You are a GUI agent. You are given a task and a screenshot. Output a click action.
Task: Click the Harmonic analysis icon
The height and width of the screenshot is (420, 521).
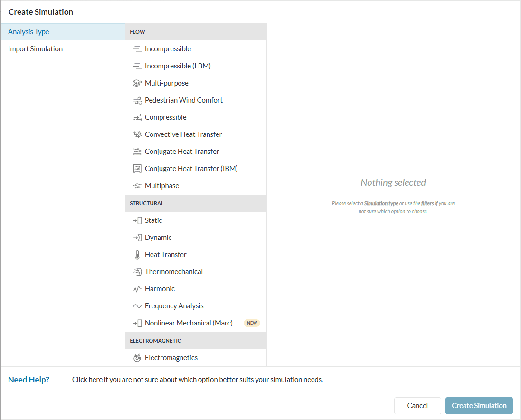tap(137, 289)
